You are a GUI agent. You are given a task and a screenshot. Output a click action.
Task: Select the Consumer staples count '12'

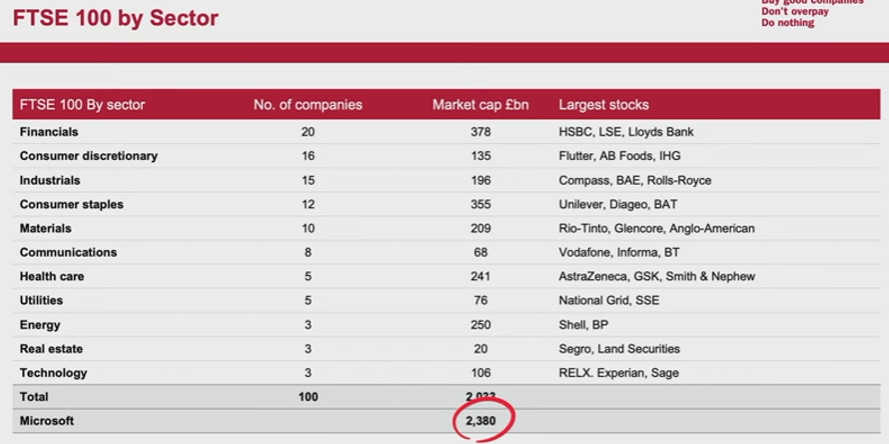(x=308, y=204)
